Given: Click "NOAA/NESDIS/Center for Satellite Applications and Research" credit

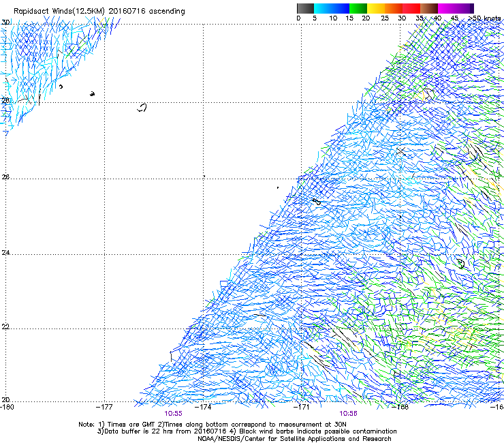Looking at the screenshot, I should click(294, 439).
